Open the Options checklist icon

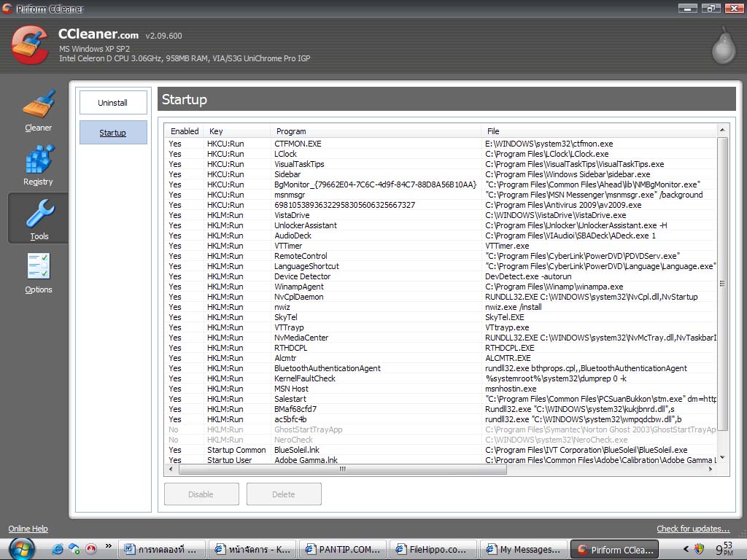[x=39, y=266]
